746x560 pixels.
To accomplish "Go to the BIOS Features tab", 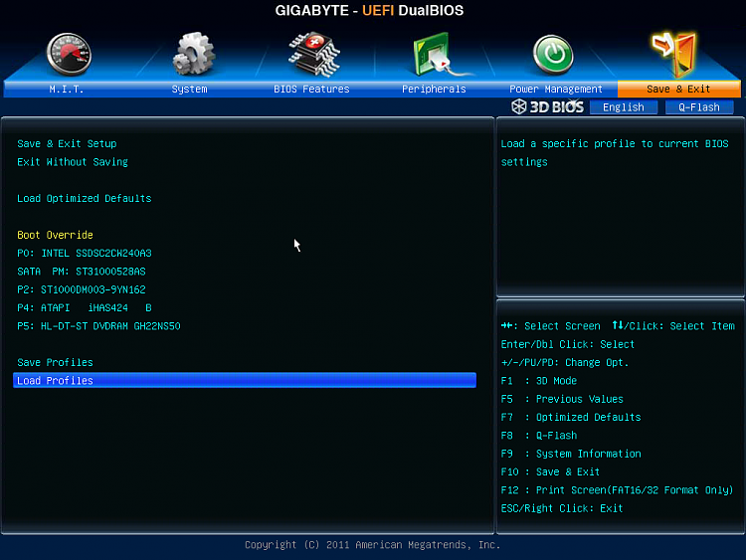I will [x=311, y=89].
